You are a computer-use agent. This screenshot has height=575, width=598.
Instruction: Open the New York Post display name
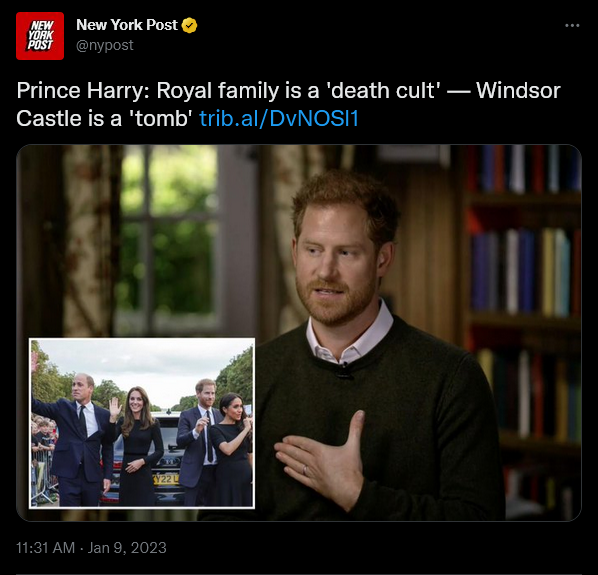tap(127, 25)
